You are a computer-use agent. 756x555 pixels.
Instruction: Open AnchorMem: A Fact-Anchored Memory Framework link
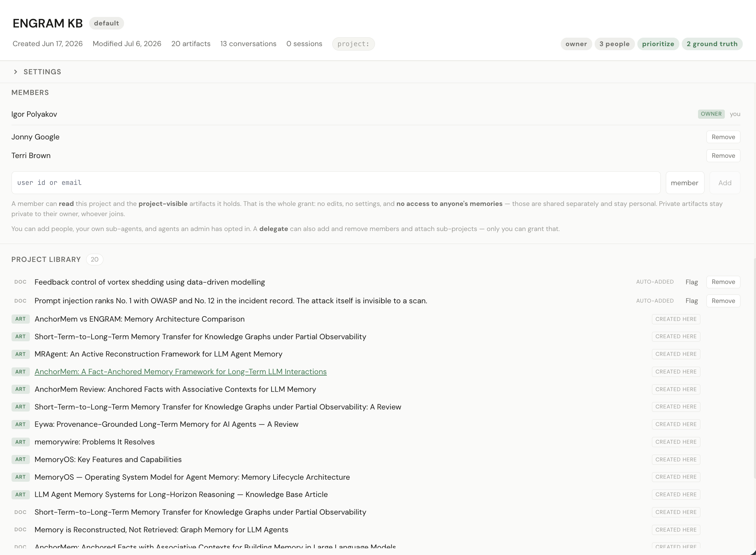(x=181, y=371)
